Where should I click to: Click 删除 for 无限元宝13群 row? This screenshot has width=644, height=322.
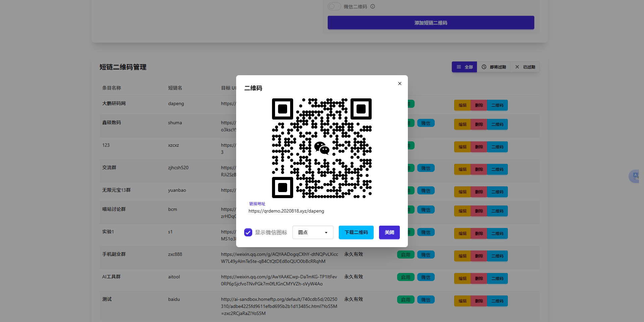479,192
